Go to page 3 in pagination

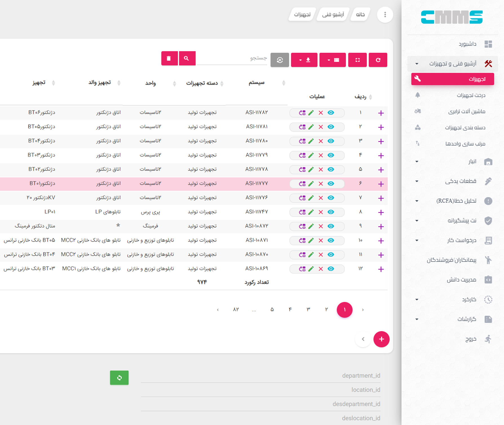[308, 309]
